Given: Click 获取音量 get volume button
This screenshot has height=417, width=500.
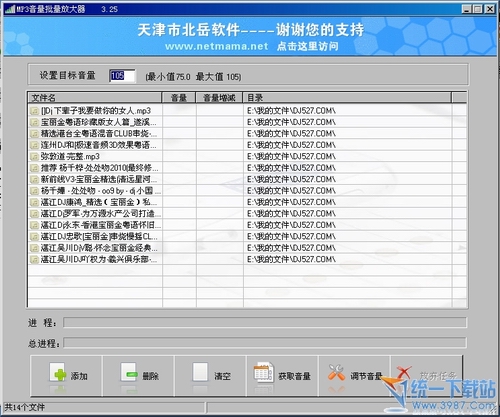Looking at the screenshot, I should point(282,376).
